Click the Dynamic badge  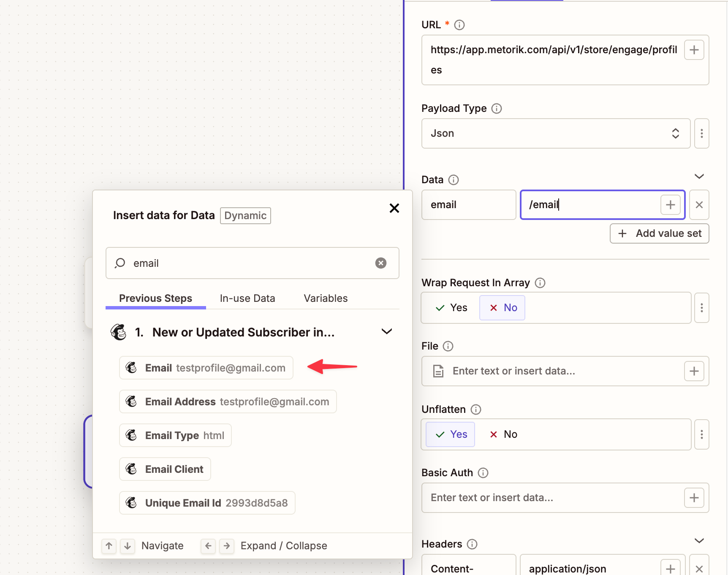pyautogui.click(x=245, y=216)
